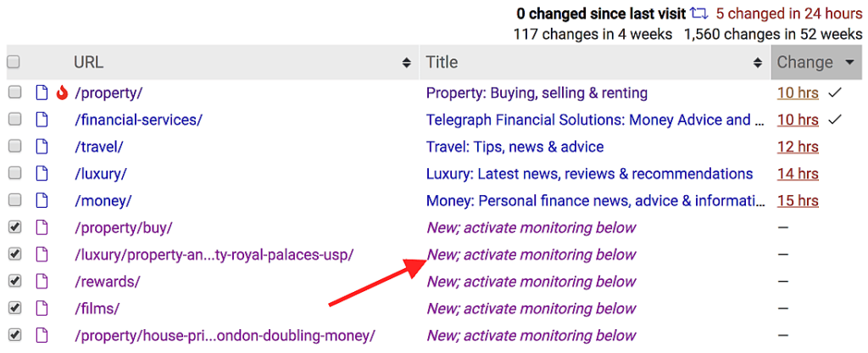Click the checkmark next to the /property/ change time

[835, 93]
